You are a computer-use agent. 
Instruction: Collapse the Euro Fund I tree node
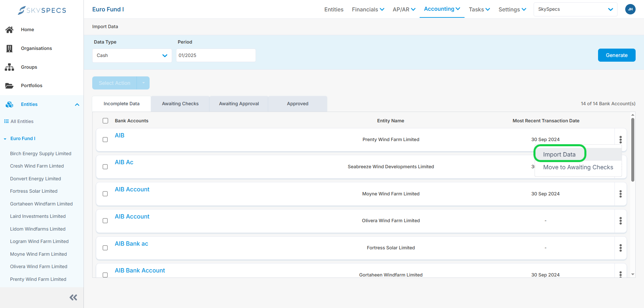(5, 139)
